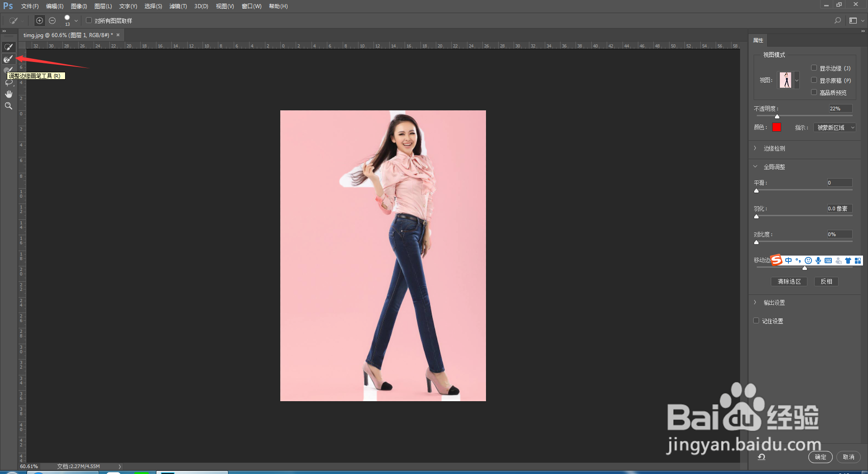Image resolution: width=868 pixels, height=474 pixels.
Task: Click the 对比度 slider handle
Action: tap(756, 242)
